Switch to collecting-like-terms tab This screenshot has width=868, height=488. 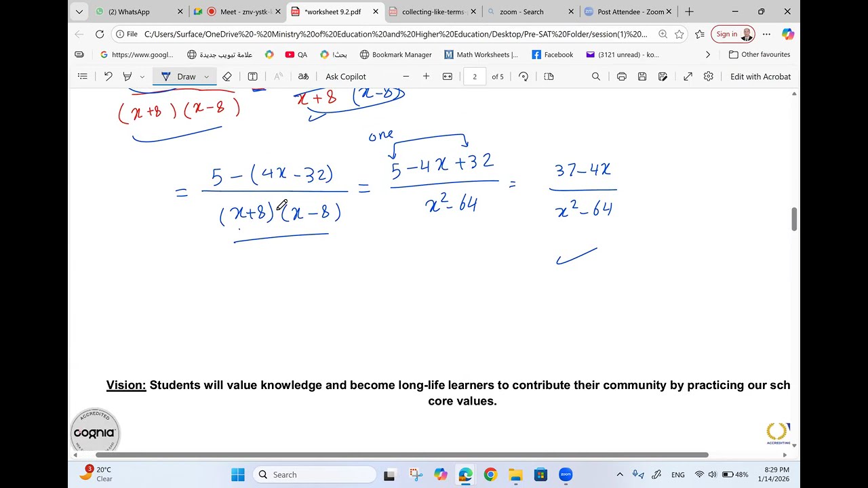(x=433, y=12)
